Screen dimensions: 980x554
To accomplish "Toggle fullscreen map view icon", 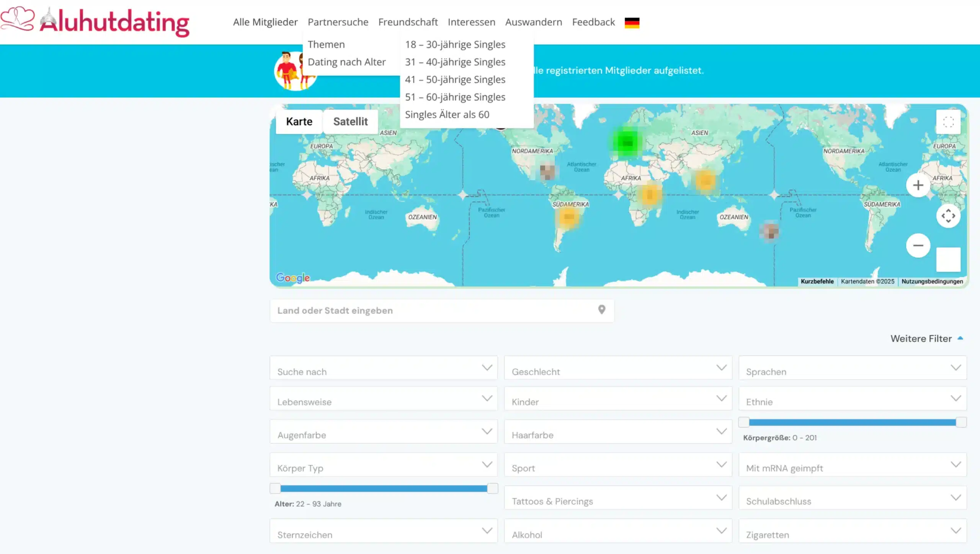I will tap(948, 122).
